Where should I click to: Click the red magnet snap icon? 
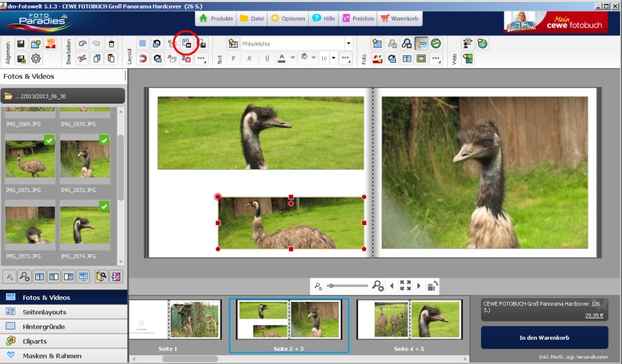(x=142, y=59)
